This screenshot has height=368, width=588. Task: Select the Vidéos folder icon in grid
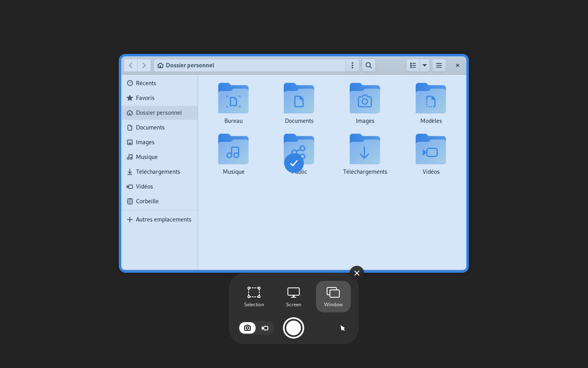pos(431,149)
